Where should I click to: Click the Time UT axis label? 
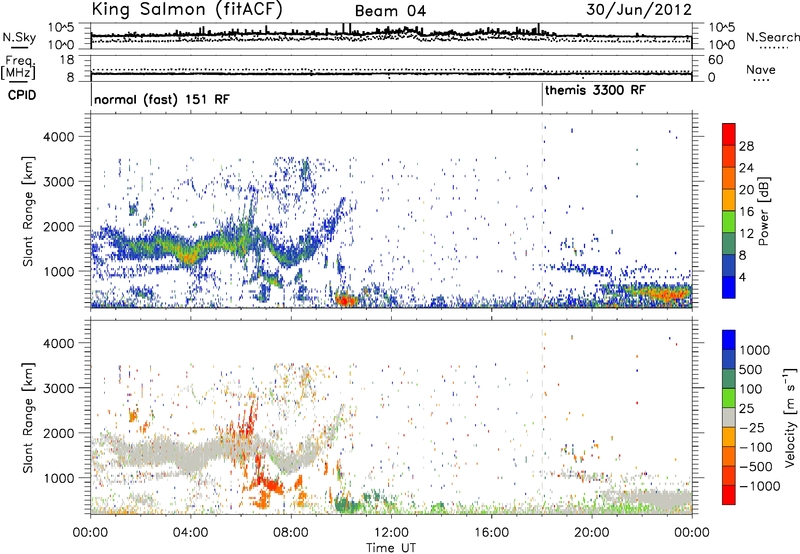(391, 548)
